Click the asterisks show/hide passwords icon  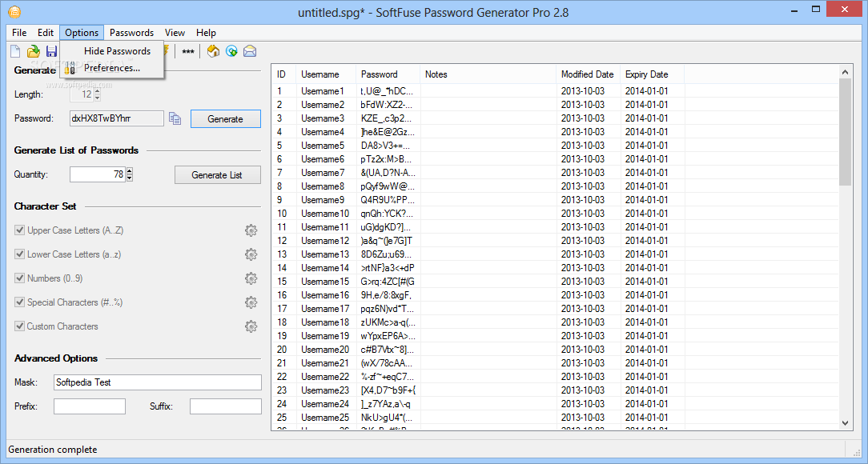(188, 52)
